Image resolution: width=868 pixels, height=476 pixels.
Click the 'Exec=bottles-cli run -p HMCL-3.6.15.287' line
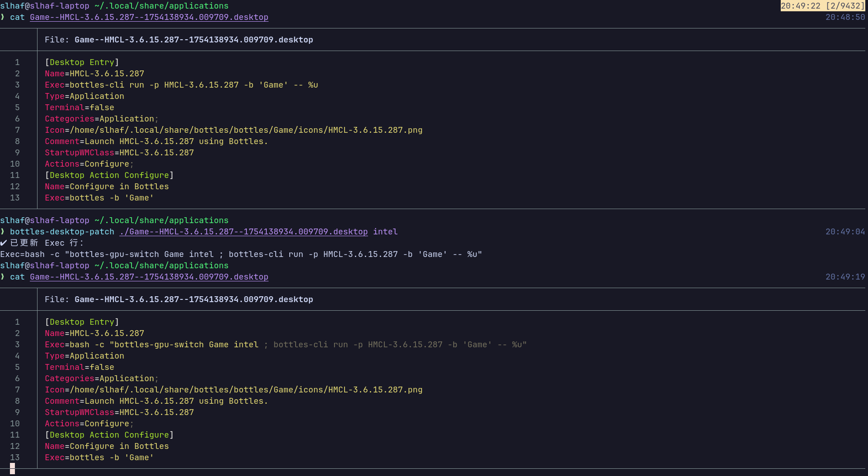[x=181, y=85]
